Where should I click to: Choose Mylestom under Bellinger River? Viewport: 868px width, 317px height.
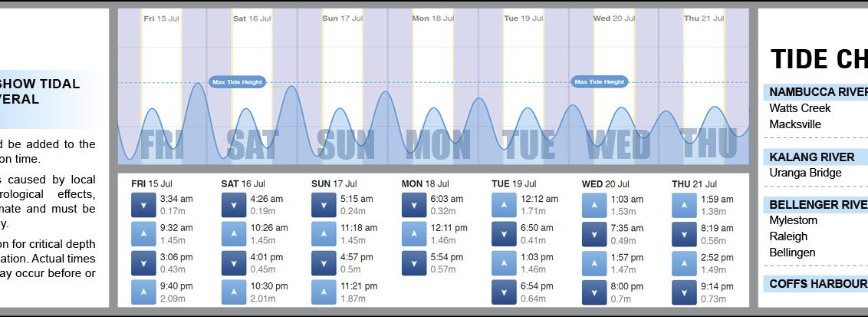coord(793,220)
